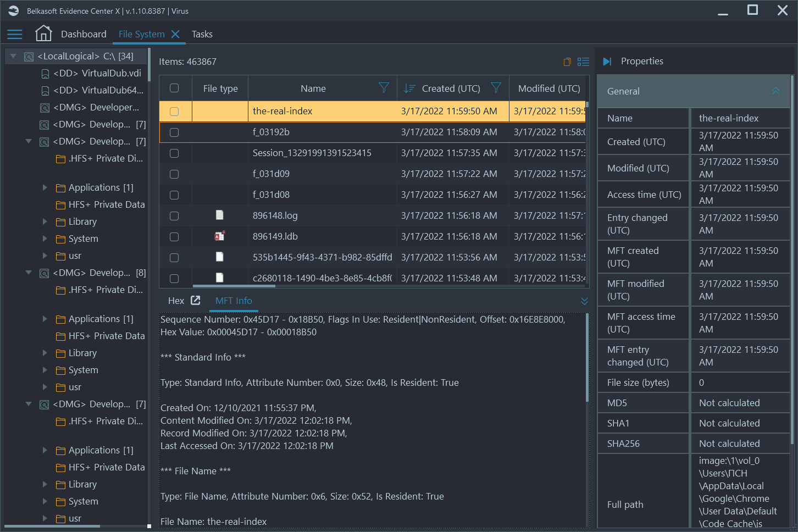Sort by the Name column header
The width and height of the screenshot is (798, 532).
click(x=313, y=88)
